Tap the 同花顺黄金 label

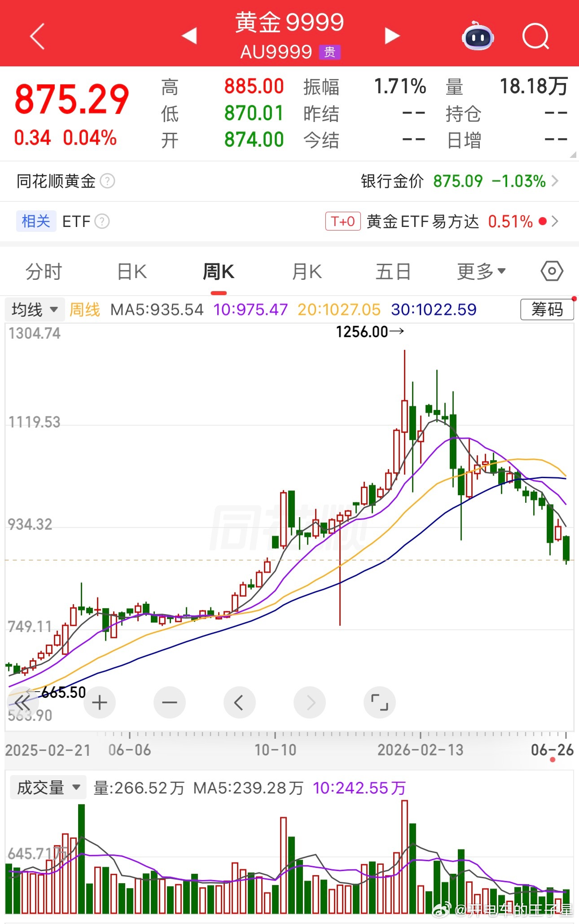coord(56,181)
